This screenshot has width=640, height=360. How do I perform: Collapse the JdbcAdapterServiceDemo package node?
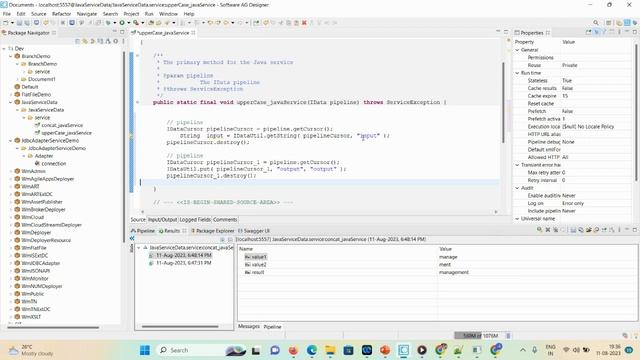[x=11, y=140]
